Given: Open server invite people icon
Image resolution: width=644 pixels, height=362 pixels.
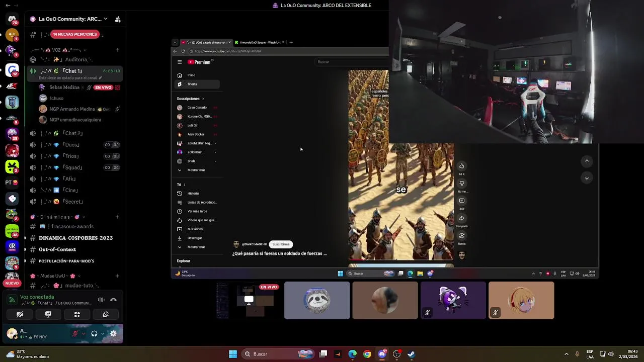Looking at the screenshot, I should click(118, 19).
